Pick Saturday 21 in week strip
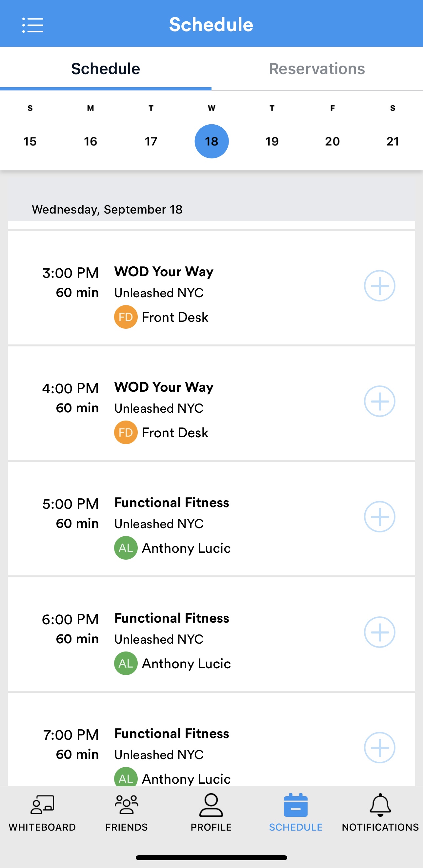This screenshot has height=868, width=423. point(393,141)
